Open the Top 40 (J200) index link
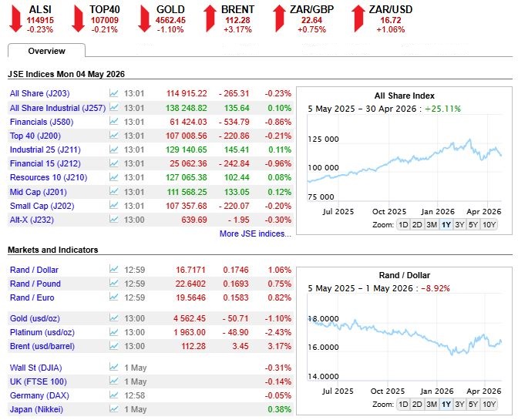Image resolution: width=518 pixels, height=420 pixels. click(35, 136)
